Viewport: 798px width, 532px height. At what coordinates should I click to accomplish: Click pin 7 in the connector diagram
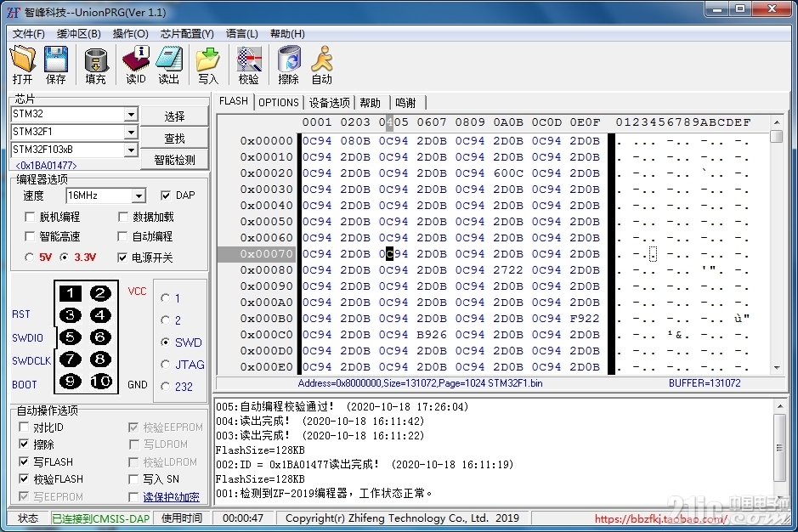(x=71, y=359)
